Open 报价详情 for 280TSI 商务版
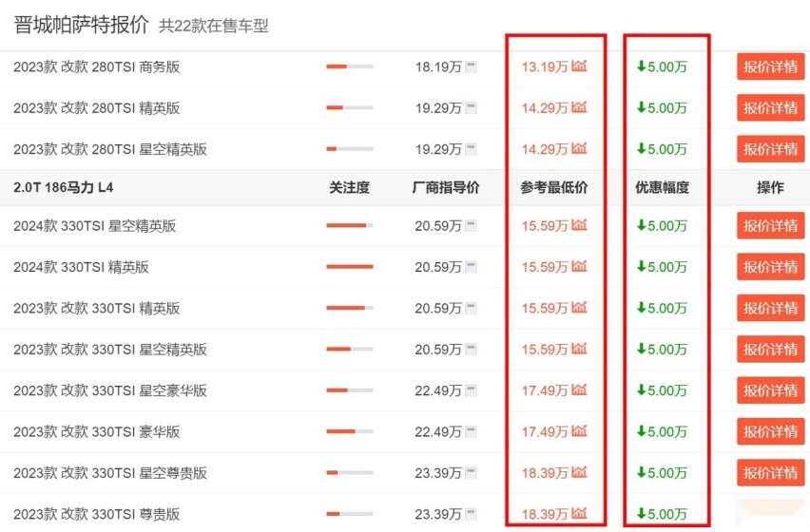Image resolution: width=810 pixels, height=532 pixels. 771,66
